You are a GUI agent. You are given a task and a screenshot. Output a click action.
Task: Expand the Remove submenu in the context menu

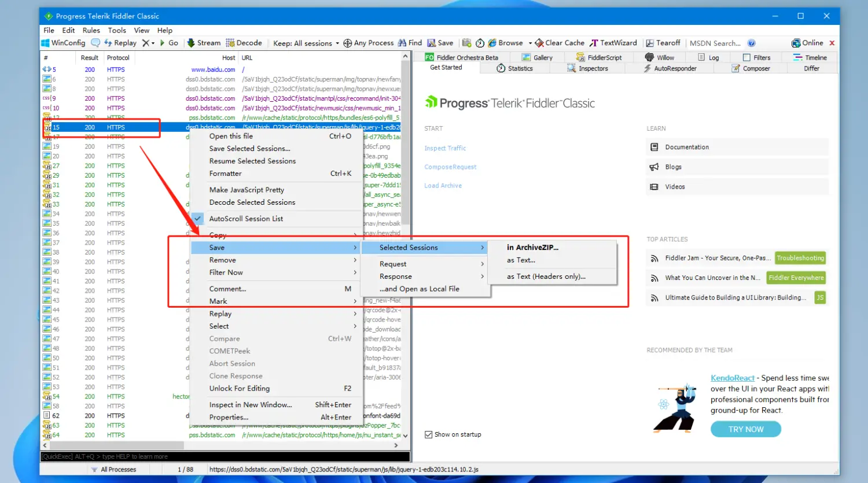coord(275,260)
